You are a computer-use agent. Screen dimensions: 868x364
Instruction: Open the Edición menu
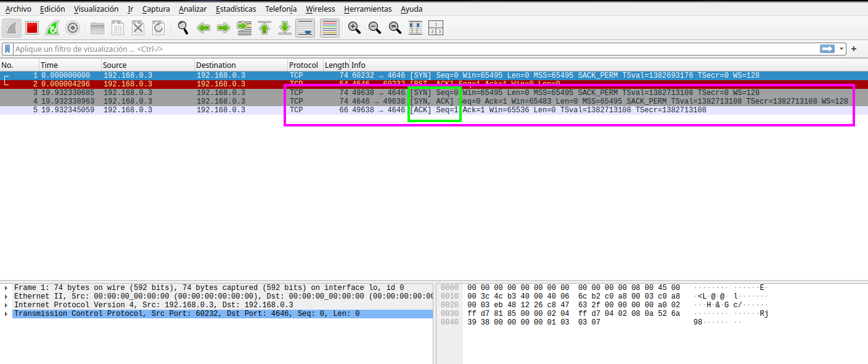52,9
